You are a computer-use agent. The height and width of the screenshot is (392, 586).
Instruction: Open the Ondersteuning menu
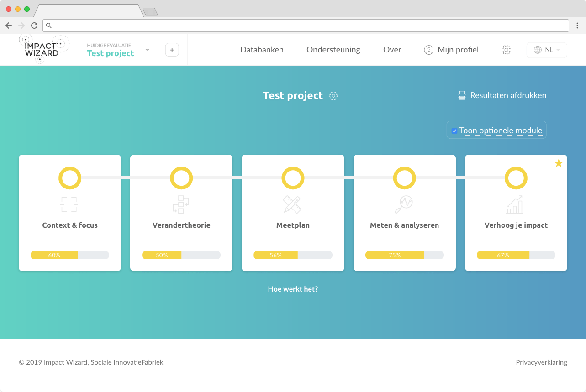(333, 50)
